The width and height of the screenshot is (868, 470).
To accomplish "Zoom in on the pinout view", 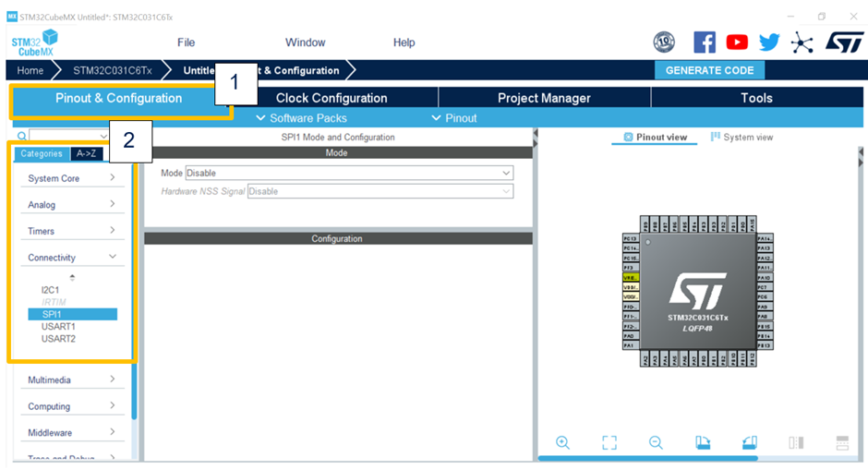I will coord(562,442).
